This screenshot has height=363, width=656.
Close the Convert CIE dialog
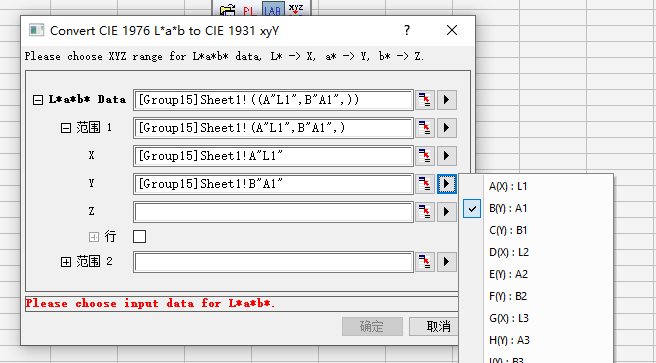[x=452, y=31]
